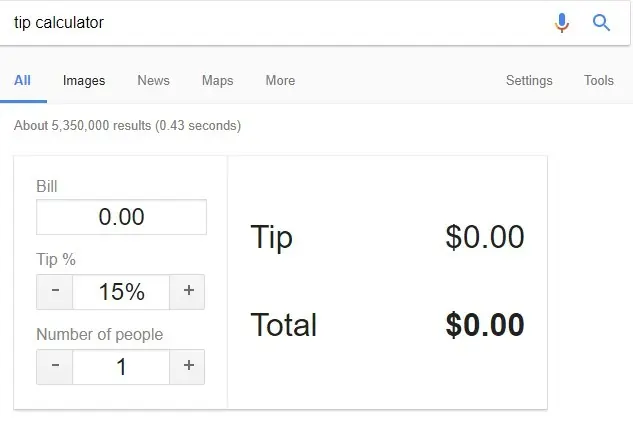Decrease tip percentage with minus button
The width and height of the screenshot is (633, 424).
55,291
